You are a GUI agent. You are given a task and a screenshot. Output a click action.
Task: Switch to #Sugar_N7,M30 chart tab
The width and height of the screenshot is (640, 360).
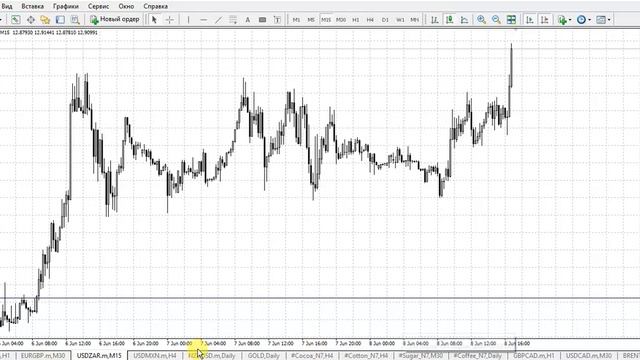(420, 356)
